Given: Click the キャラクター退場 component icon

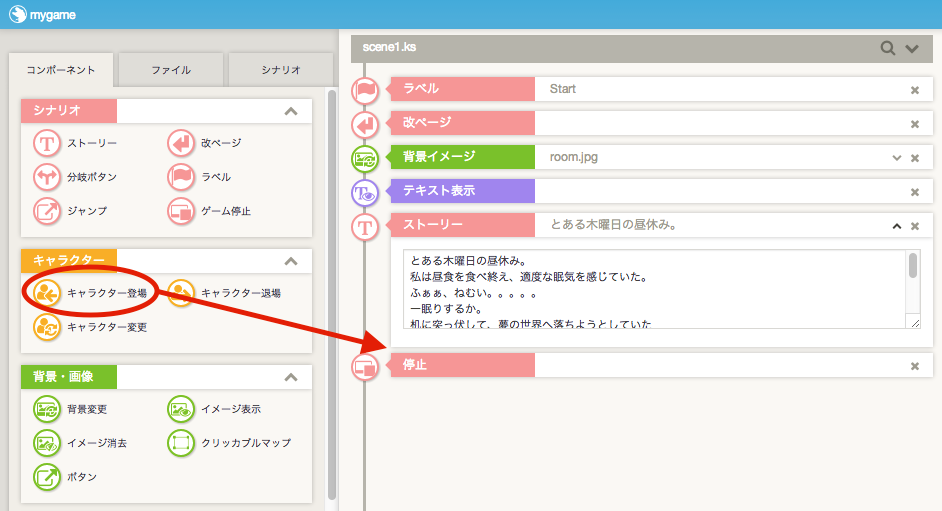Looking at the screenshot, I should click(181, 293).
